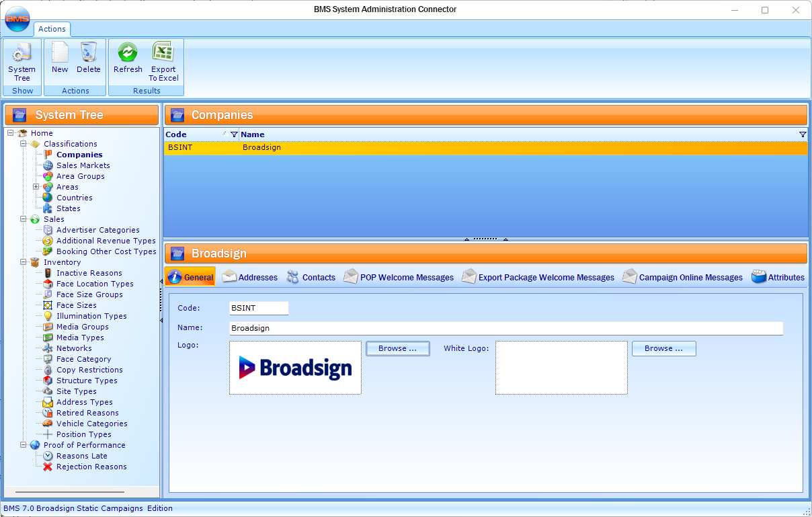
Task: Select the BSINT Broadsign grid row
Action: 485,148
